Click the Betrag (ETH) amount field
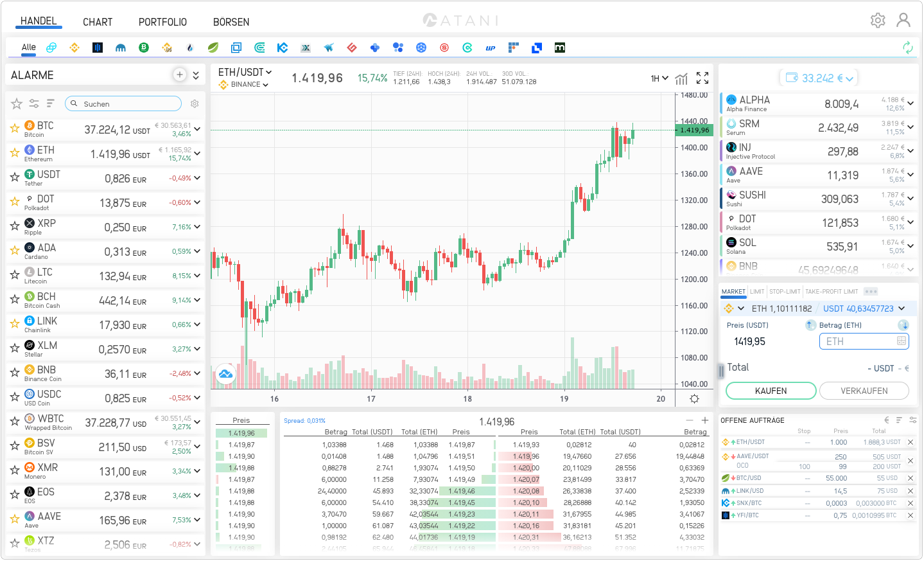Screen dimensions: 924x561 pyautogui.click(x=864, y=341)
